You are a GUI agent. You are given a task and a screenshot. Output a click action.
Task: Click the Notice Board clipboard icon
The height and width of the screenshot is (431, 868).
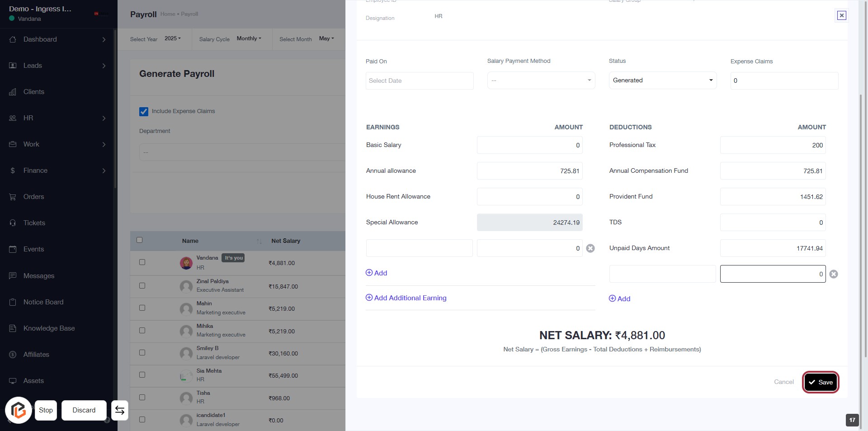pyautogui.click(x=13, y=302)
